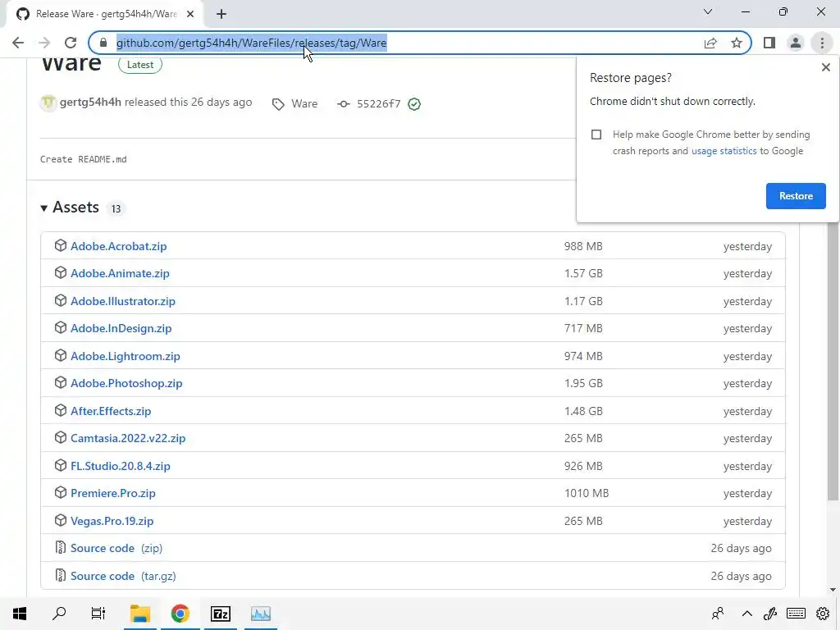Collapse the Assets section triangle

pos(44,208)
